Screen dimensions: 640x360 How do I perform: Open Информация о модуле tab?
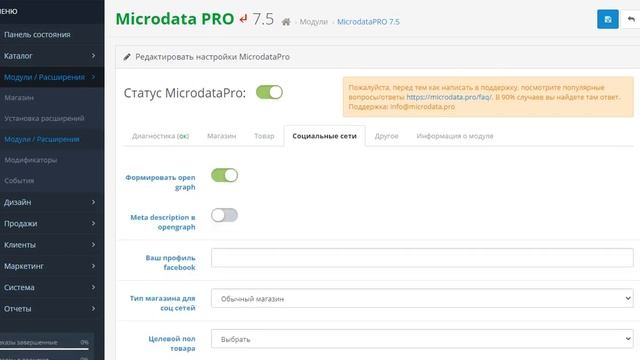coord(455,136)
